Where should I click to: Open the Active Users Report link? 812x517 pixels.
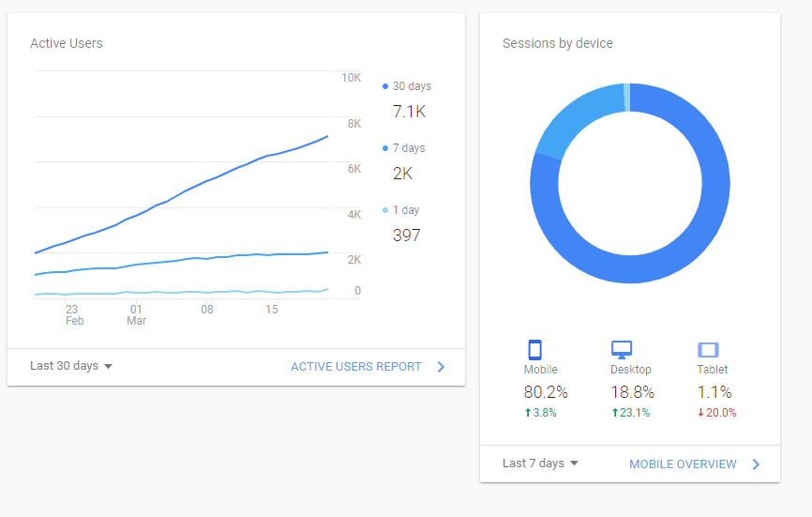[x=356, y=367]
